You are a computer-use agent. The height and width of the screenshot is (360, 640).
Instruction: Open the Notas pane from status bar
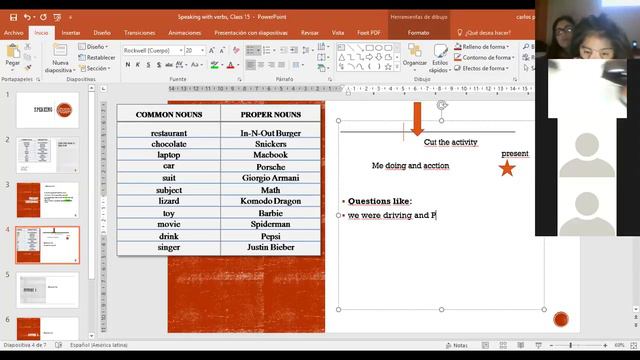click(x=457, y=345)
